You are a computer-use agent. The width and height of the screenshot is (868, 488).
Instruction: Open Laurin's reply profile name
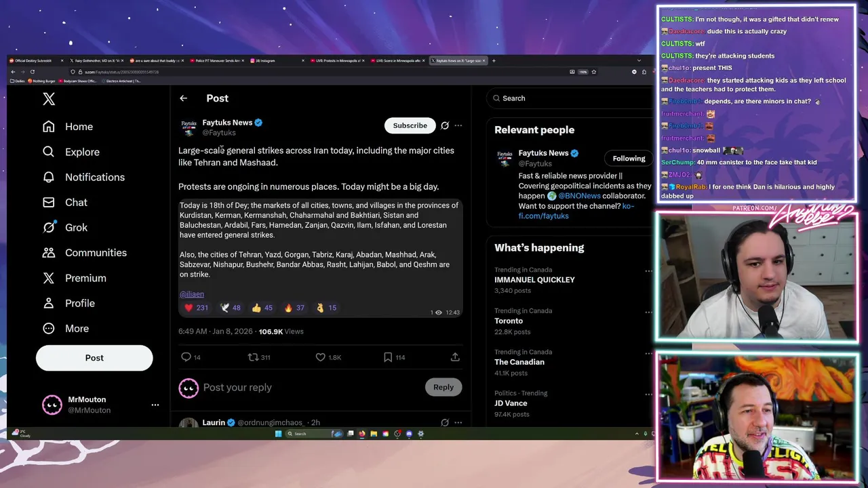(x=214, y=422)
